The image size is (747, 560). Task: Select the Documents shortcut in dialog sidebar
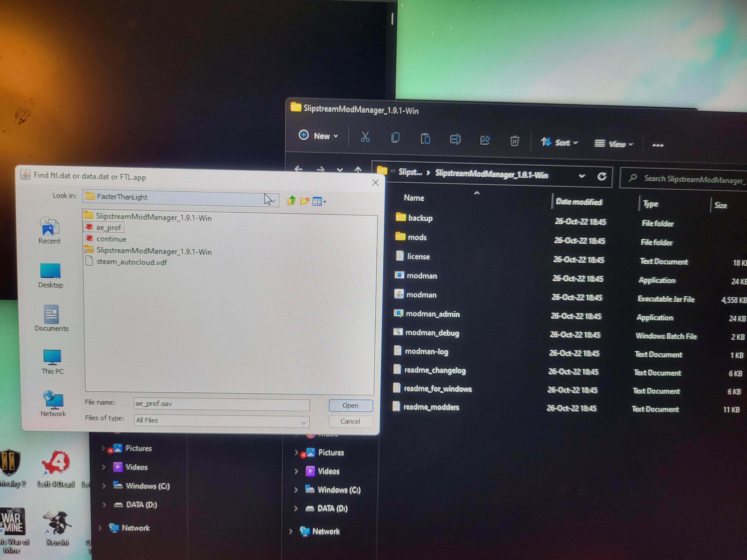click(x=51, y=318)
